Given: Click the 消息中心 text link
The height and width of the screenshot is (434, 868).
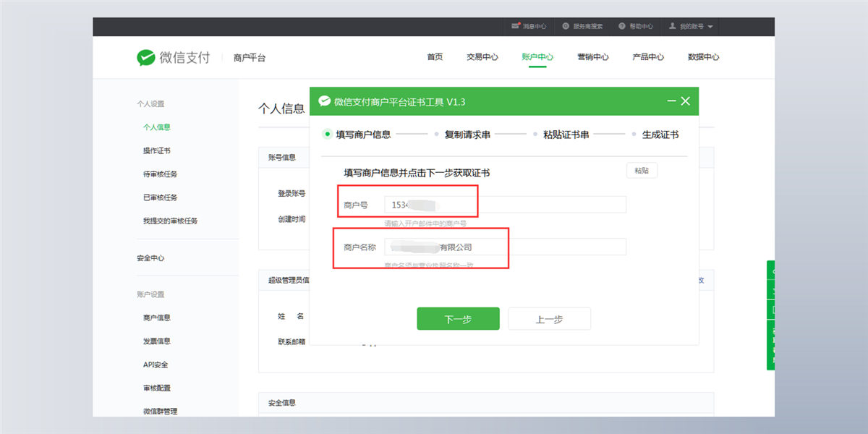Looking at the screenshot, I should [x=535, y=27].
